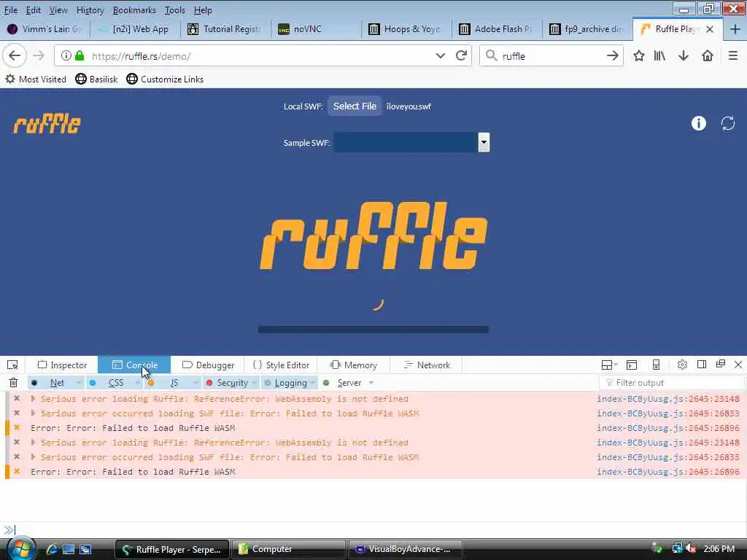Open the hamburger application menu
Screen dimensions: 747x560
pos(733,55)
